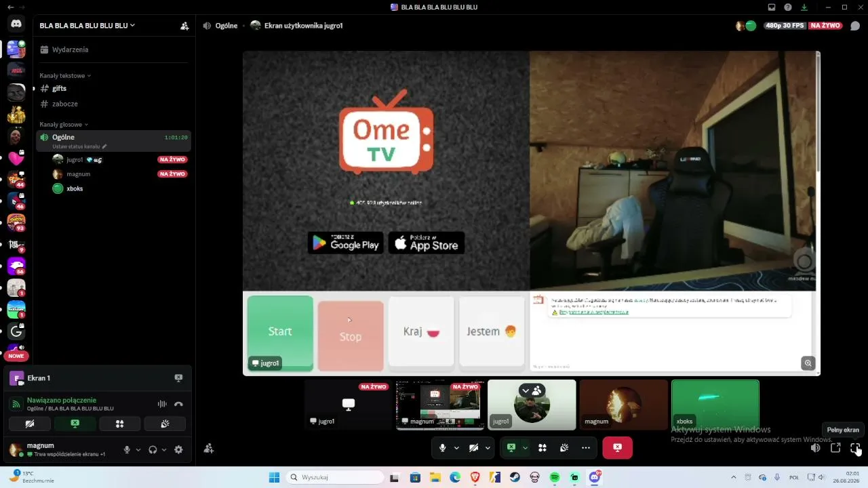Toggle screen sharing in bottom call bar
Image resolution: width=868 pixels, height=488 pixels.
pyautogui.click(x=511, y=448)
